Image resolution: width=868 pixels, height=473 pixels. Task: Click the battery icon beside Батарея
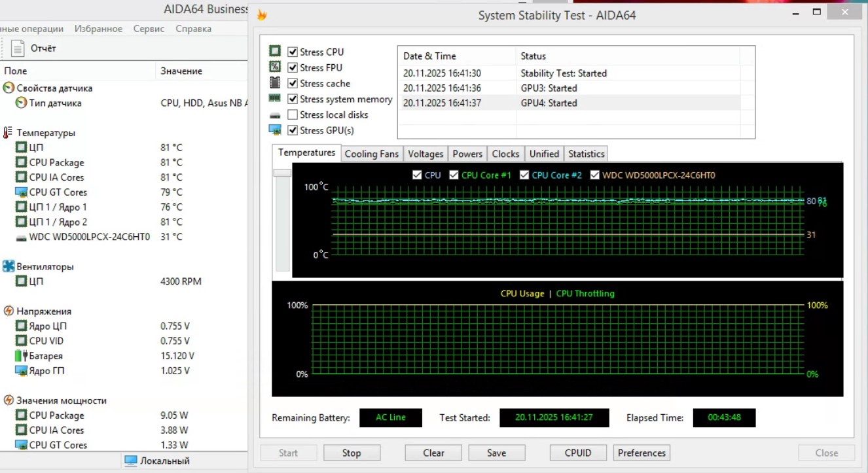pyautogui.click(x=21, y=356)
